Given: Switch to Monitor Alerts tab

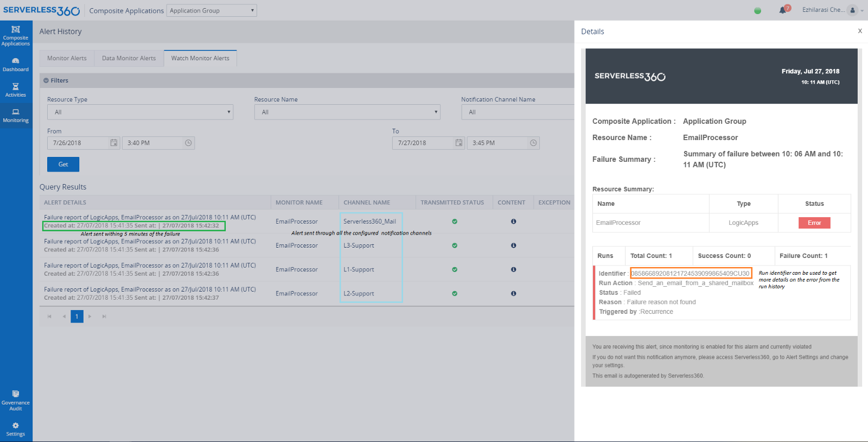Looking at the screenshot, I should [x=67, y=58].
